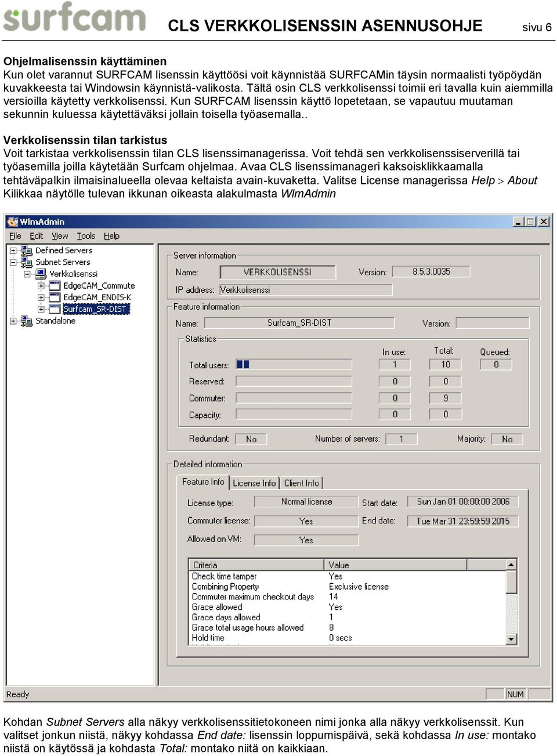
Task: Click the End date field
Action: 463,521
